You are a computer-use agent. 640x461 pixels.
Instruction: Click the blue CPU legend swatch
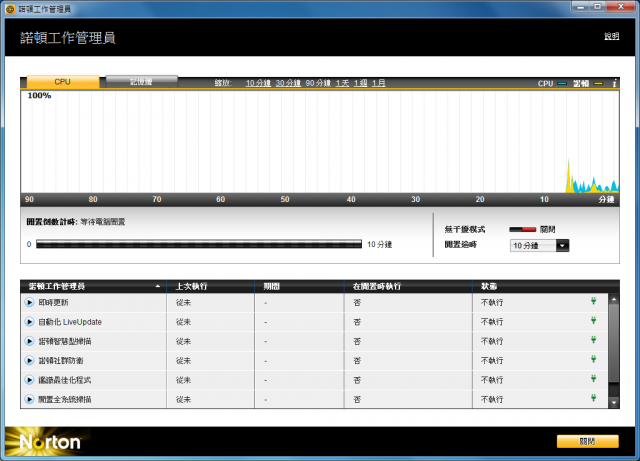[x=562, y=84]
